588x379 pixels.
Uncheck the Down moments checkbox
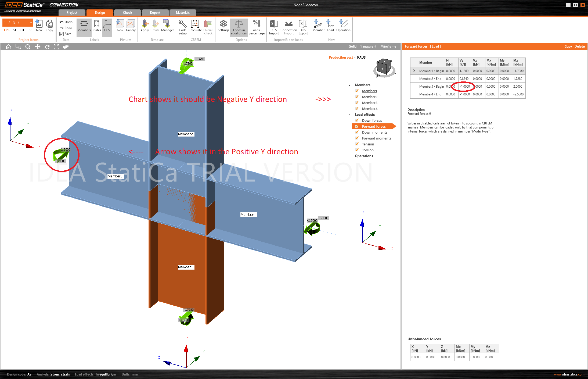[x=357, y=132]
